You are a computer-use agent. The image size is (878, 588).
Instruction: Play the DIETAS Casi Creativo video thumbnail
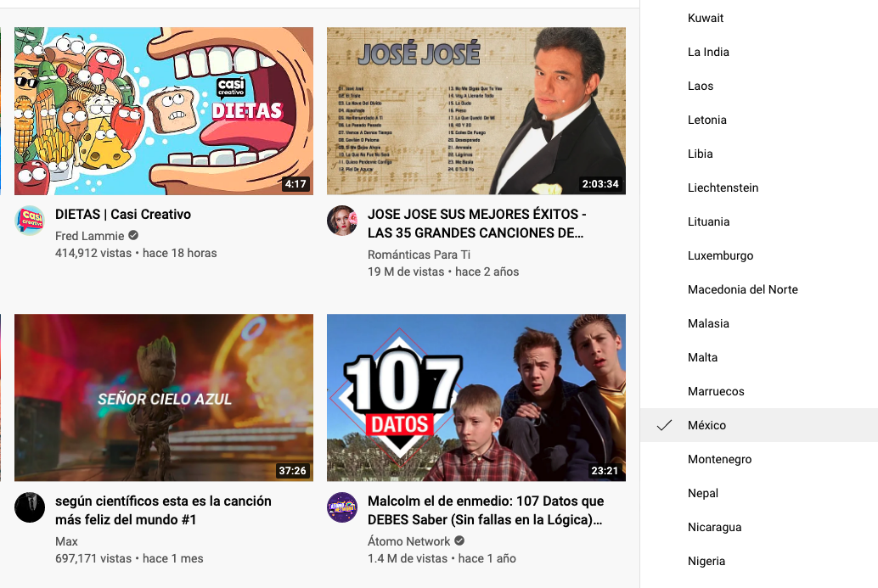164,111
